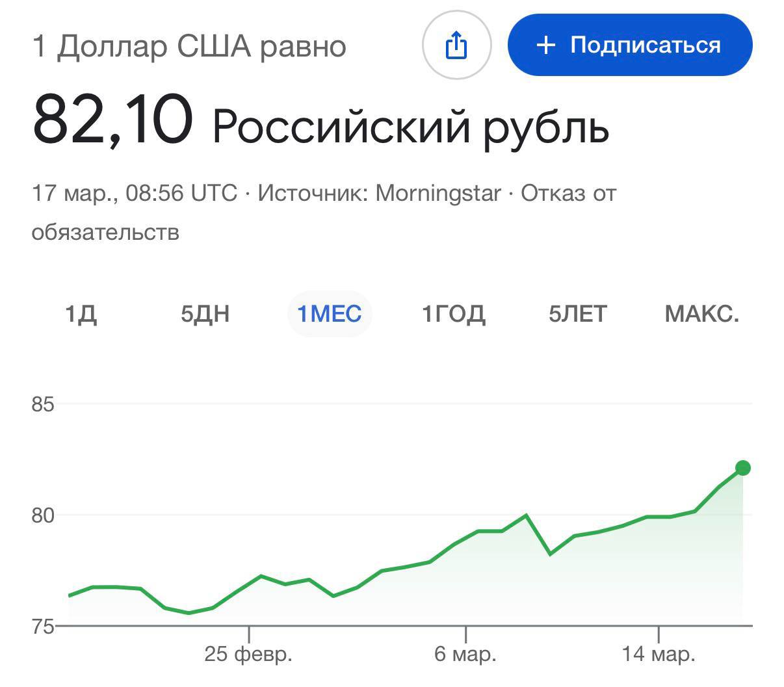Switch to the 1Д time range
Viewport: 784px width, 687px height.
tap(81, 314)
